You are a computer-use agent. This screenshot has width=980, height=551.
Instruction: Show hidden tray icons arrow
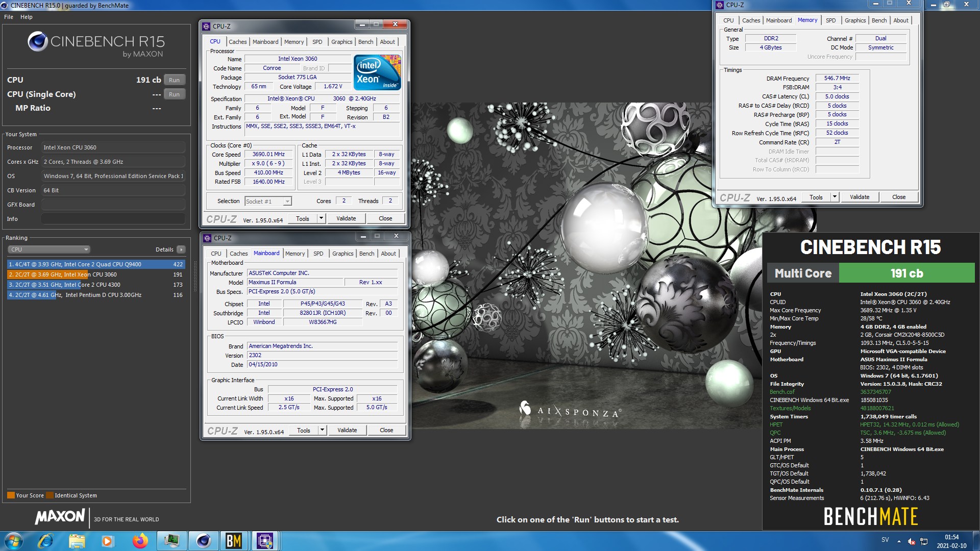899,541
